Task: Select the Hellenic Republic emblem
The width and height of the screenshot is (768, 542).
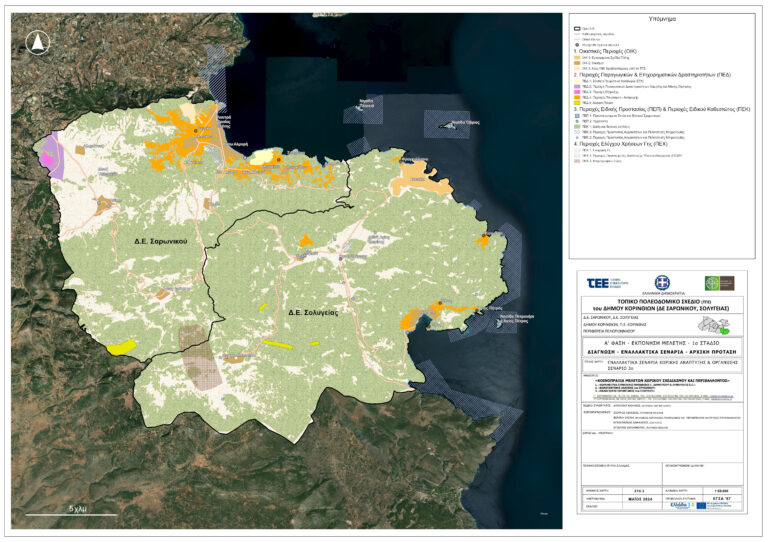Action: point(662,283)
